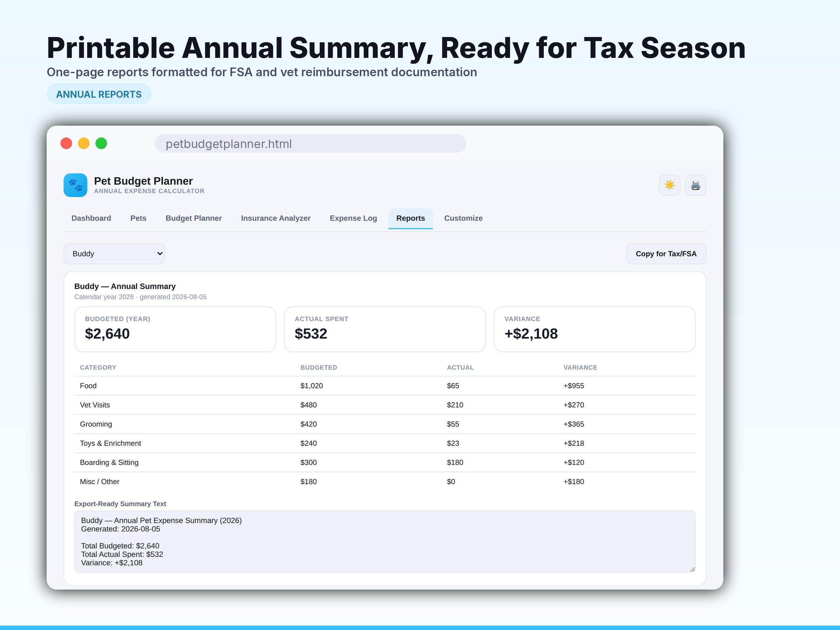Viewport: 840px width, 630px height.
Task: Select the Reports tab
Action: 410,218
